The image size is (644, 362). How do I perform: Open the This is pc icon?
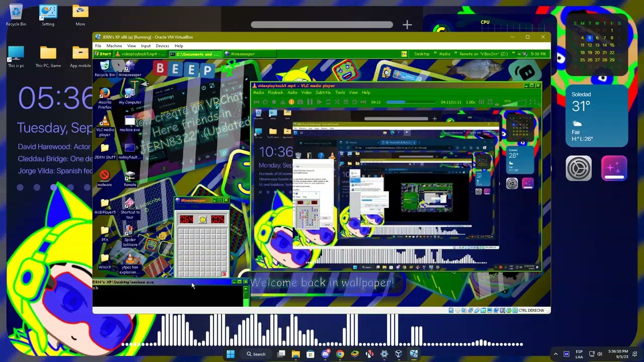(x=16, y=57)
